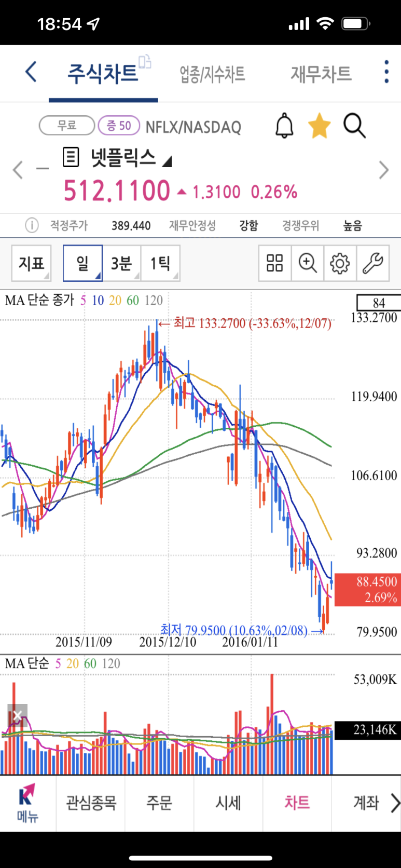Tap the NFLX/NASDAQ ticker label

[x=193, y=127]
